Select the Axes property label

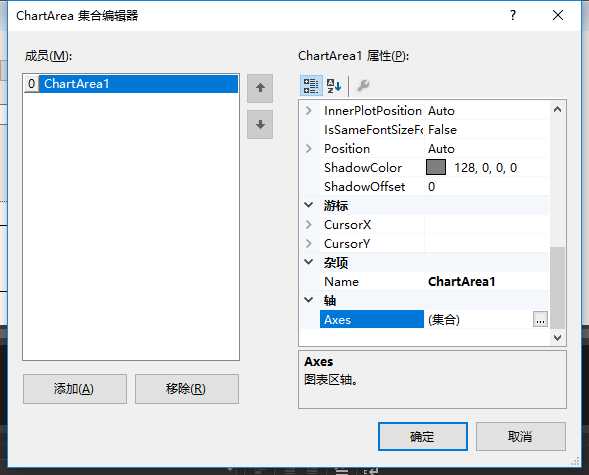[372, 320]
